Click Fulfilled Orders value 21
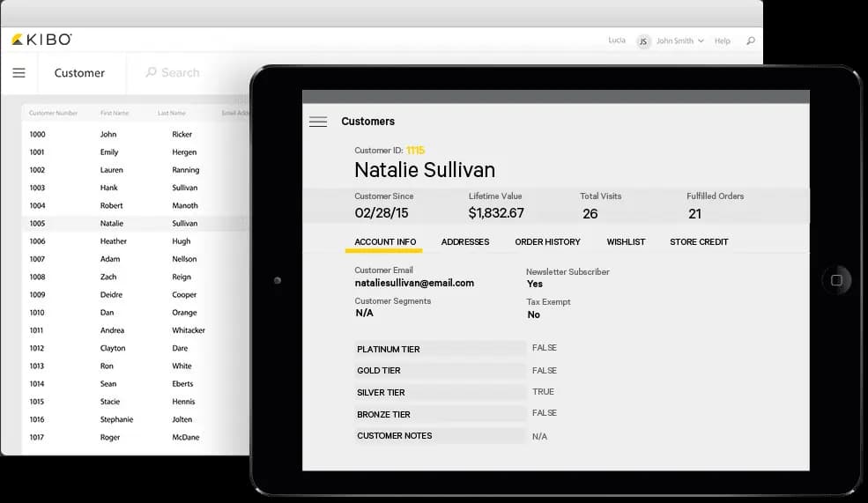The height and width of the screenshot is (503, 868). (694, 213)
